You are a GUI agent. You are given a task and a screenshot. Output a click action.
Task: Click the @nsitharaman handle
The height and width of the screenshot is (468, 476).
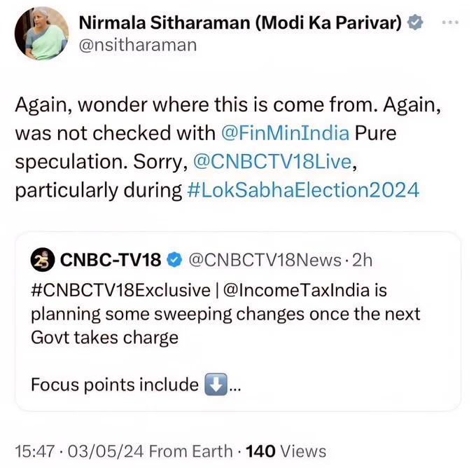(x=138, y=46)
